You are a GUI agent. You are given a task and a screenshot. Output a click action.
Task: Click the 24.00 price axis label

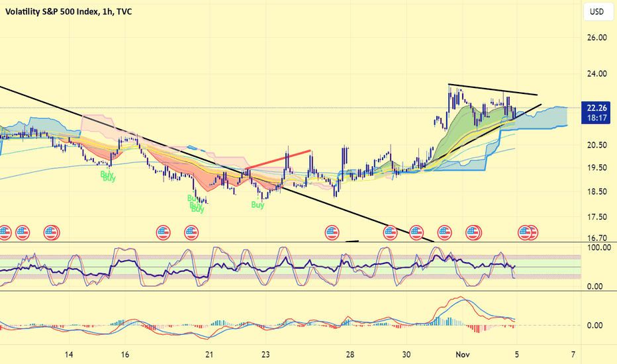(x=596, y=73)
